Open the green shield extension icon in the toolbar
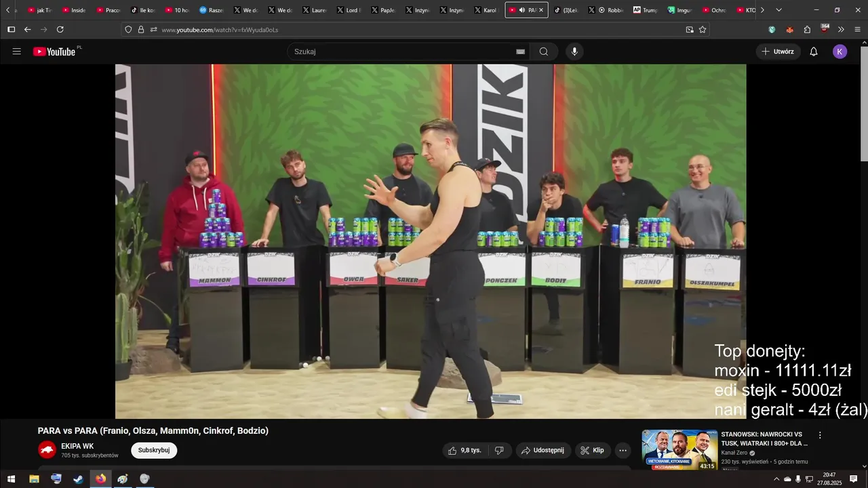Screen dimensions: 868x488 click(772, 29)
